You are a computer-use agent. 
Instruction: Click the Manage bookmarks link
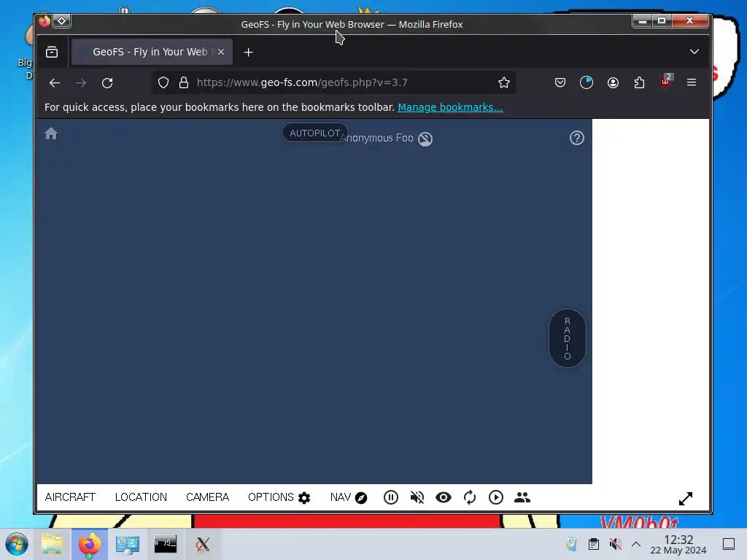[x=450, y=107]
